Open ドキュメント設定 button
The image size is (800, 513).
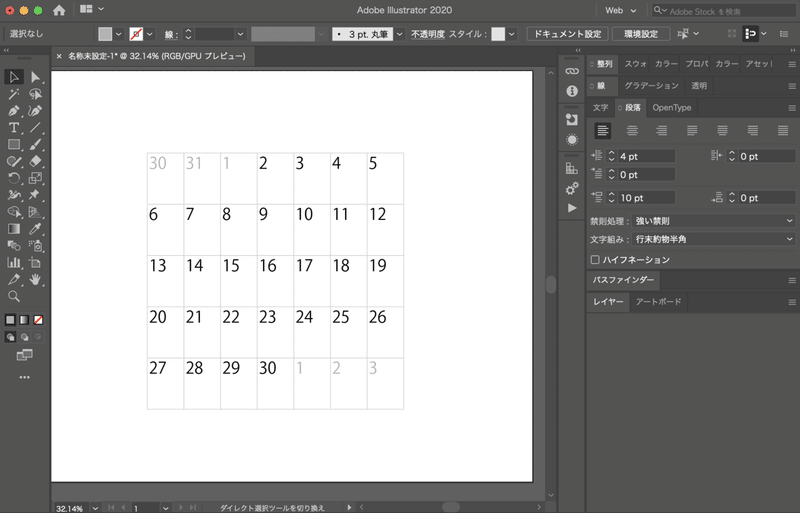point(567,34)
